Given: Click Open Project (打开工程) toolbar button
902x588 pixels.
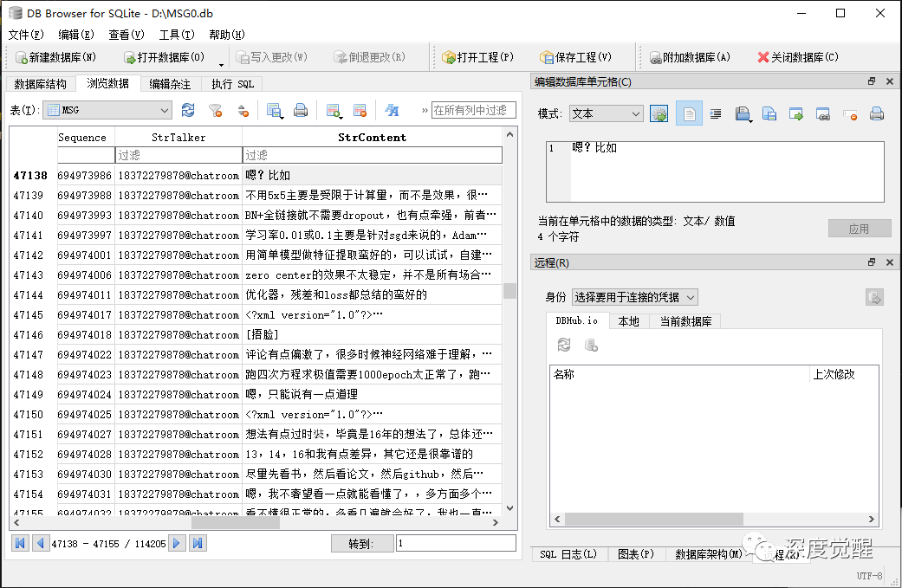Looking at the screenshot, I should (x=477, y=57).
